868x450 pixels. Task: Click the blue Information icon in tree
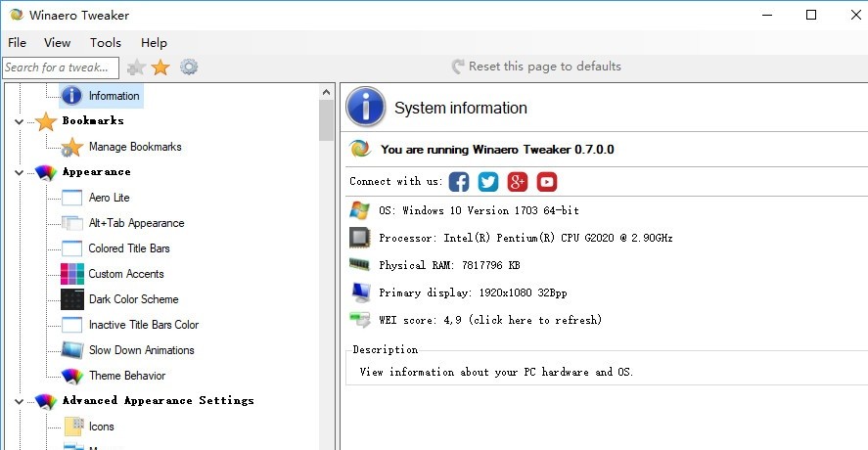(x=72, y=96)
